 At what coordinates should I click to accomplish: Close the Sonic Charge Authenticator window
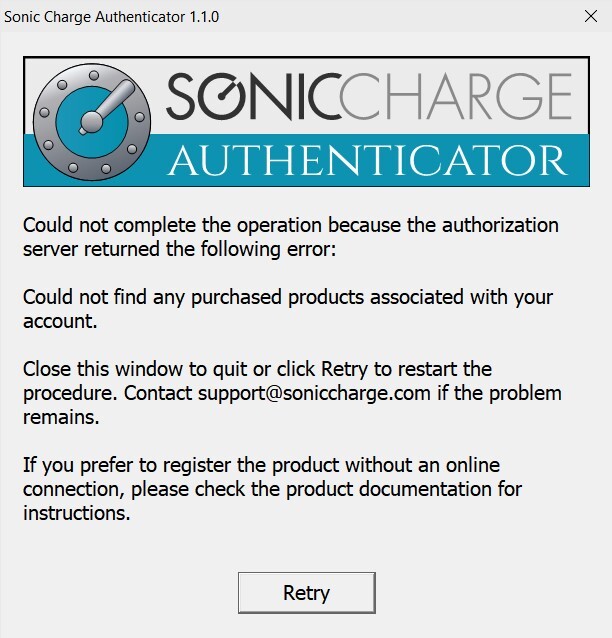590,17
